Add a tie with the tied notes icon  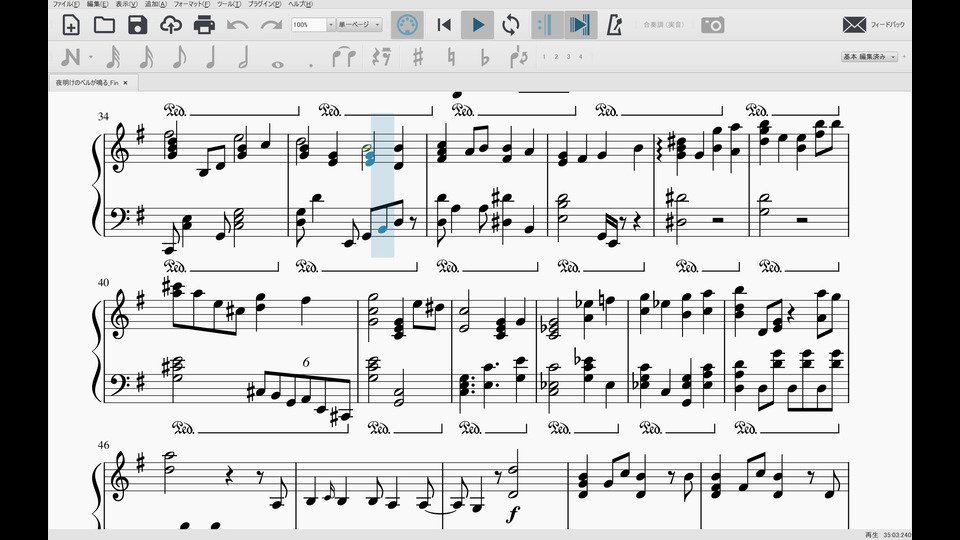[x=344, y=57]
